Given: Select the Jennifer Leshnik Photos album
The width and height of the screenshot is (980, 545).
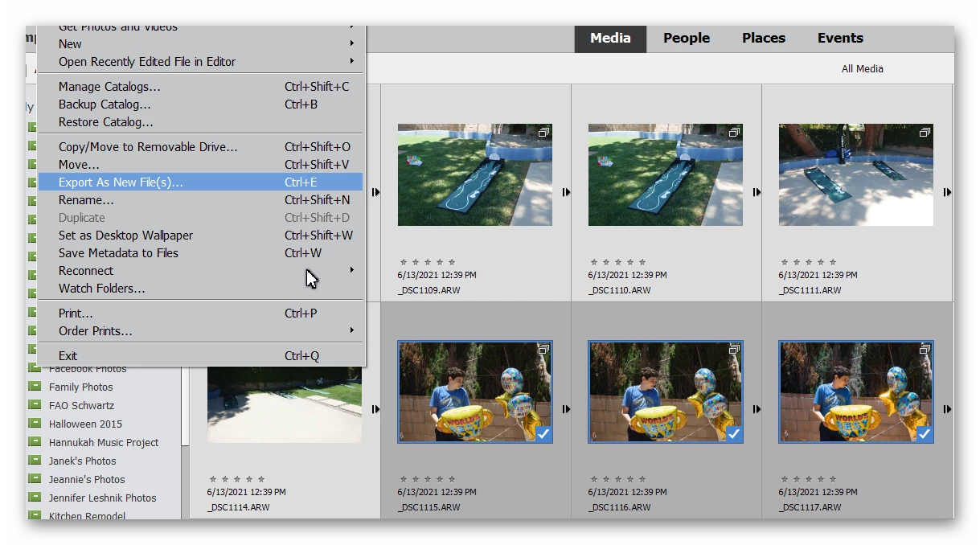Looking at the screenshot, I should 102,498.
